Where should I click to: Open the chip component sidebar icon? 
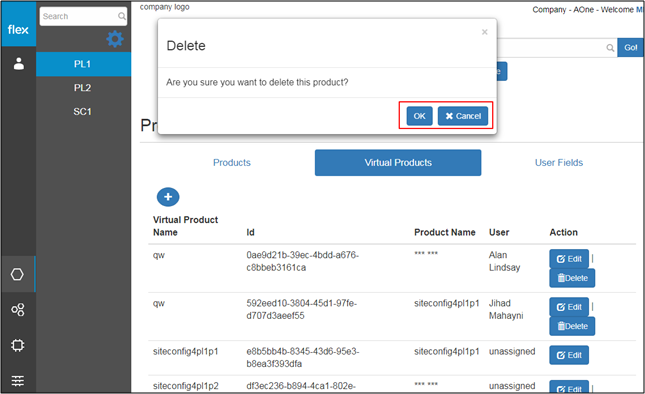click(18, 345)
